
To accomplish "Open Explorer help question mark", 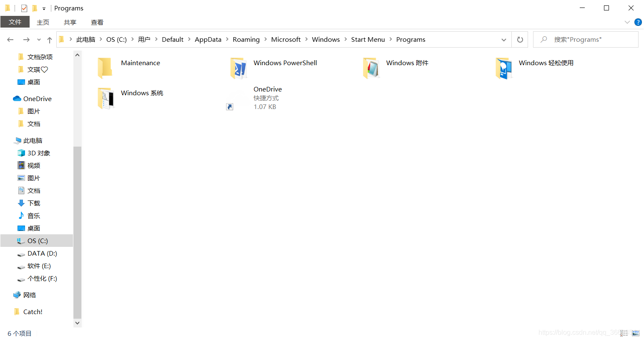I will [638, 22].
